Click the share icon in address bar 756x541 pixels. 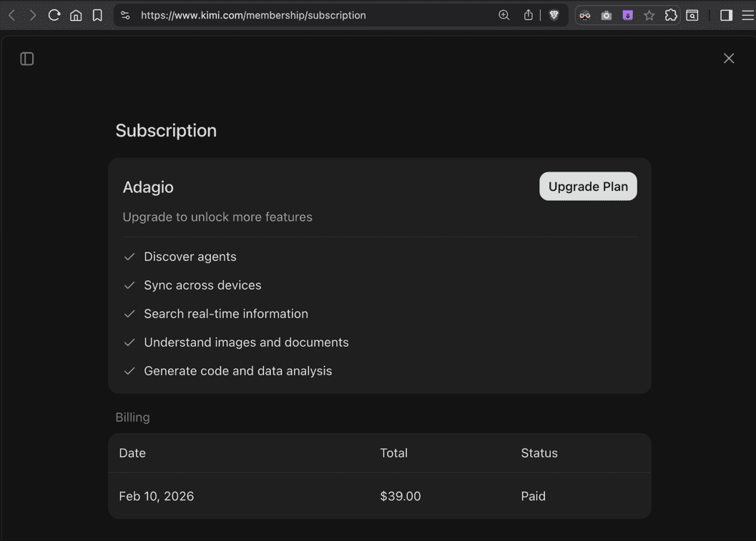[x=529, y=15]
